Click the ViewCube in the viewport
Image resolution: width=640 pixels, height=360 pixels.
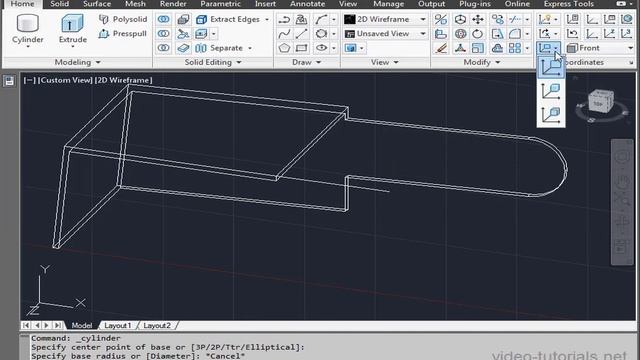click(x=601, y=102)
